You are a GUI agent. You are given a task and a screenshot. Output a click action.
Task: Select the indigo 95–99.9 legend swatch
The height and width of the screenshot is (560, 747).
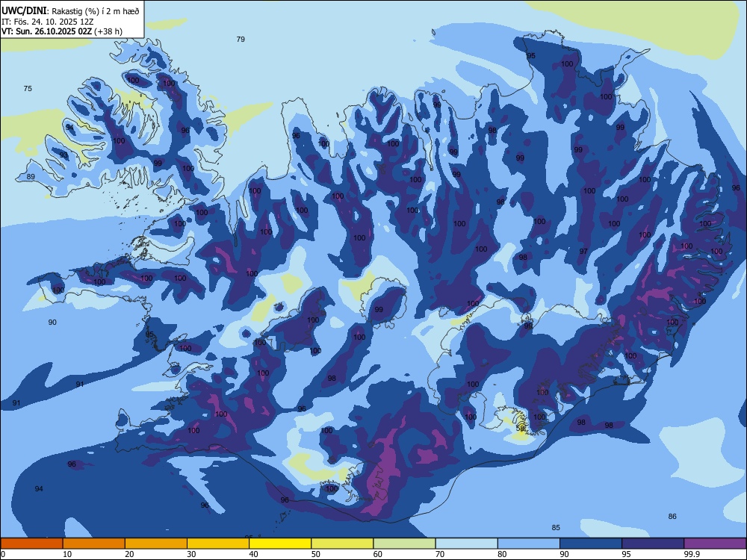point(653,544)
